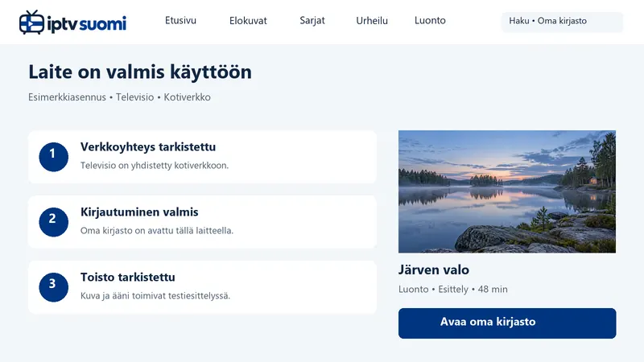The width and height of the screenshot is (644, 362).
Task: Open the Järven valo lake thumbnail
Action: click(x=507, y=191)
